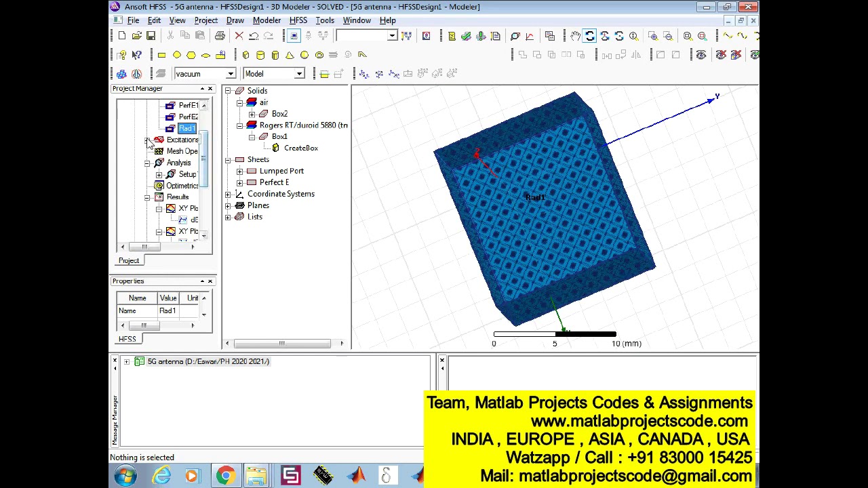Click the Zoom magnifier tool
Image resolution: width=868 pixels, height=488 pixels.
click(633, 36)
